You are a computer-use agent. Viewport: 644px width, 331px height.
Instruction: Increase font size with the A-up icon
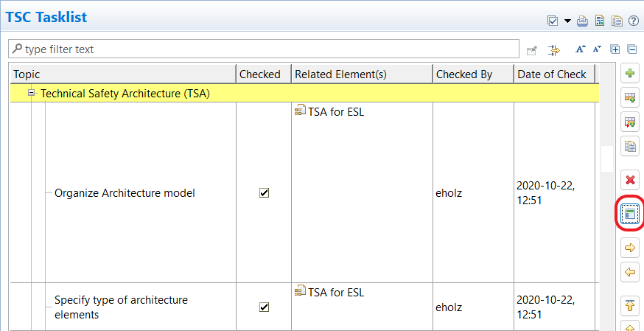pos(581,49)
